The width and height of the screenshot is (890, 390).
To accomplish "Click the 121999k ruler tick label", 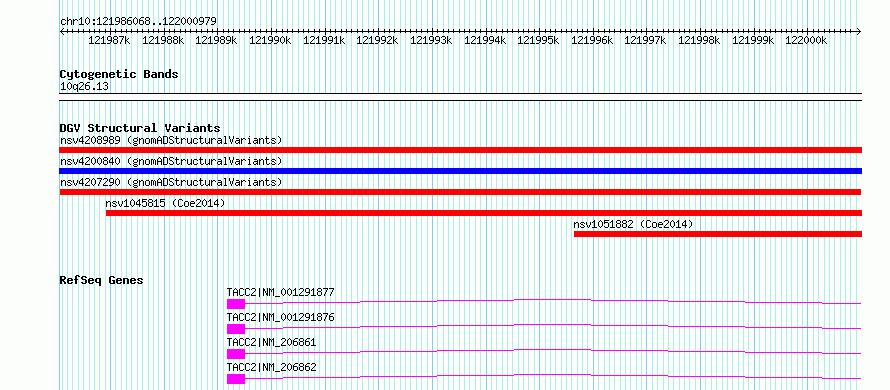I will [753, 40].
